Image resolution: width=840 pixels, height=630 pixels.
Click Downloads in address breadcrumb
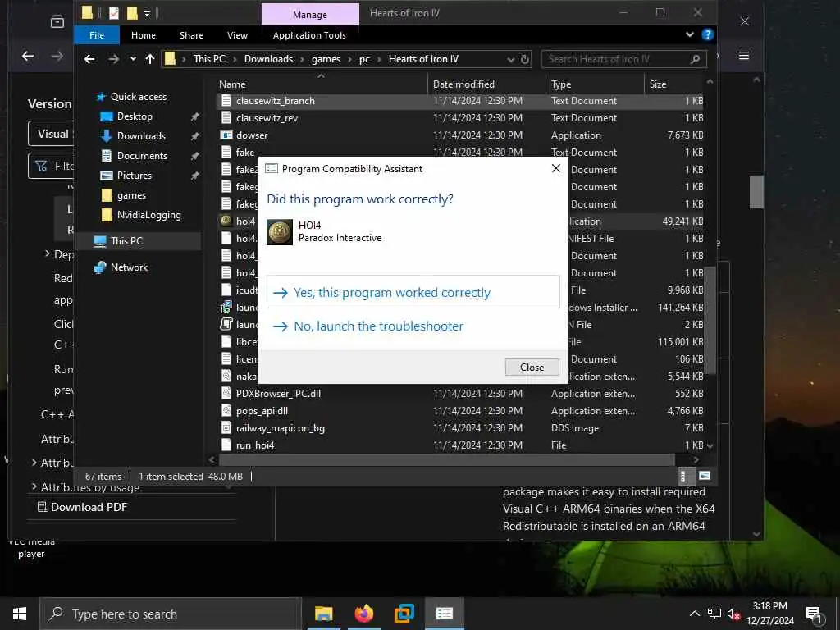[268, 59]
